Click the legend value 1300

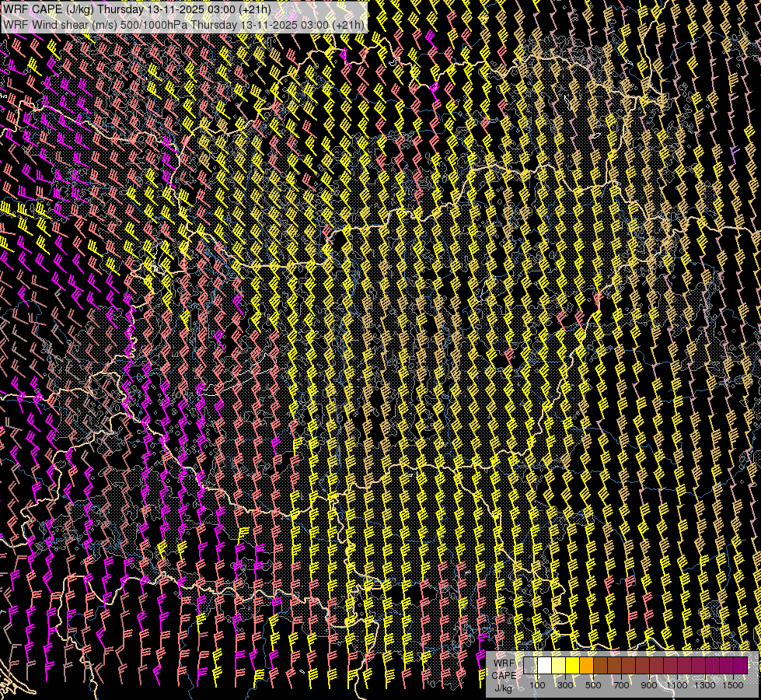[705, 685]
